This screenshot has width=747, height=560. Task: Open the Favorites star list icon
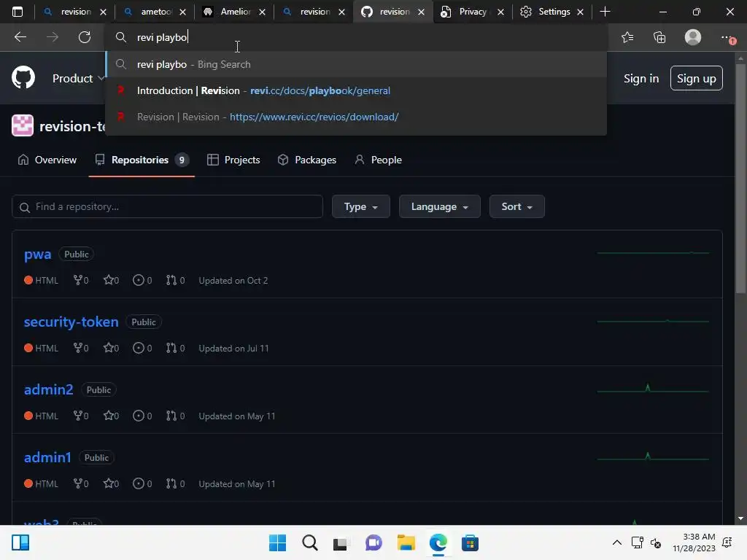tap(627, 37)
